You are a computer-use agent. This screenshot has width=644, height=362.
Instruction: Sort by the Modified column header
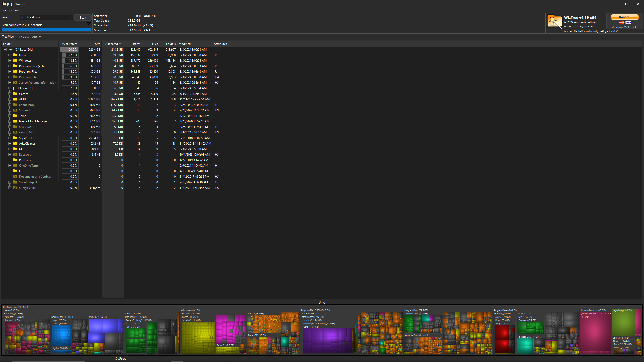[194, 44]
